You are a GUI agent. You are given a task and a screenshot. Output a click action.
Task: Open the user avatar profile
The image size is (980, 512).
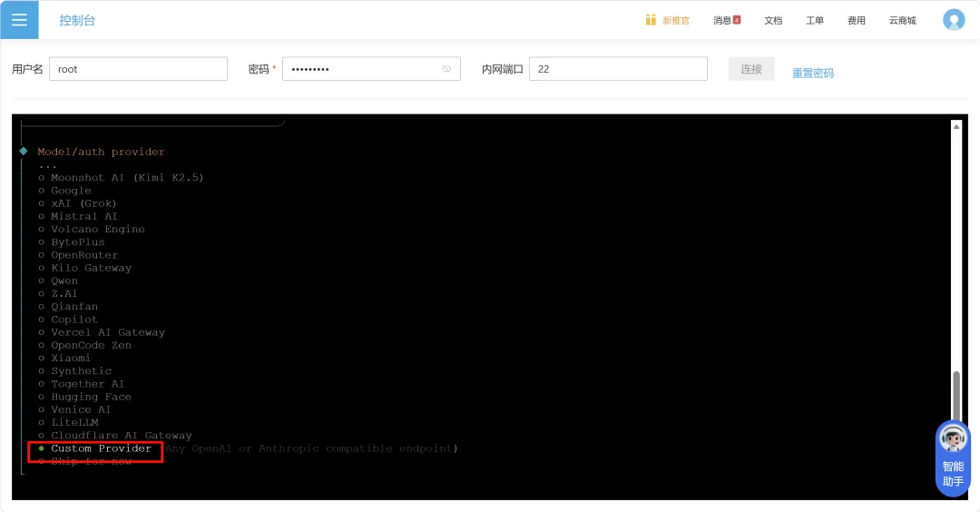954,20
